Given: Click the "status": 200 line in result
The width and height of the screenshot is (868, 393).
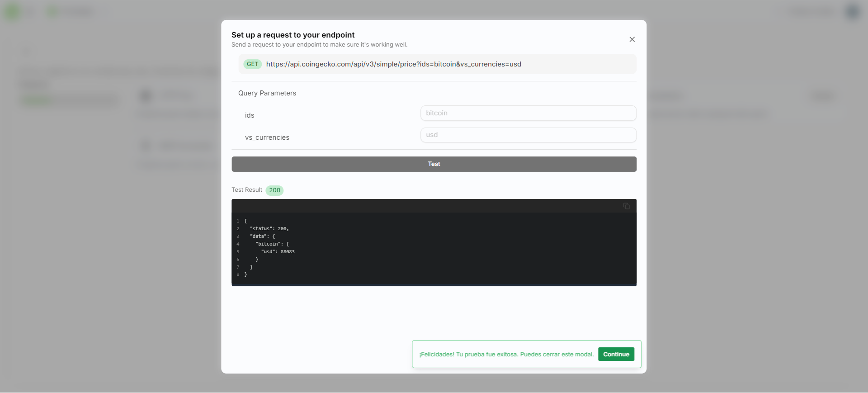Looking at the screenshot, I should tap(269, 229).
